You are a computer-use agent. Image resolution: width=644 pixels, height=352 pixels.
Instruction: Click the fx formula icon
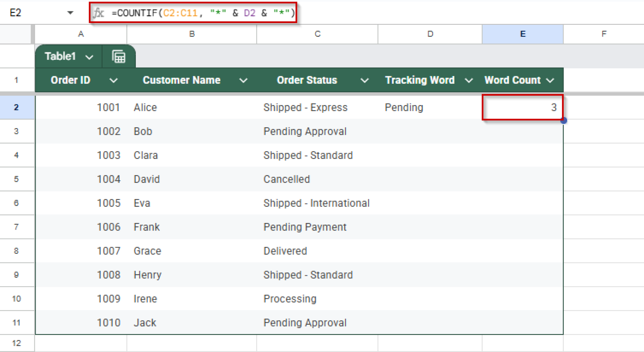tap(98, 13)
